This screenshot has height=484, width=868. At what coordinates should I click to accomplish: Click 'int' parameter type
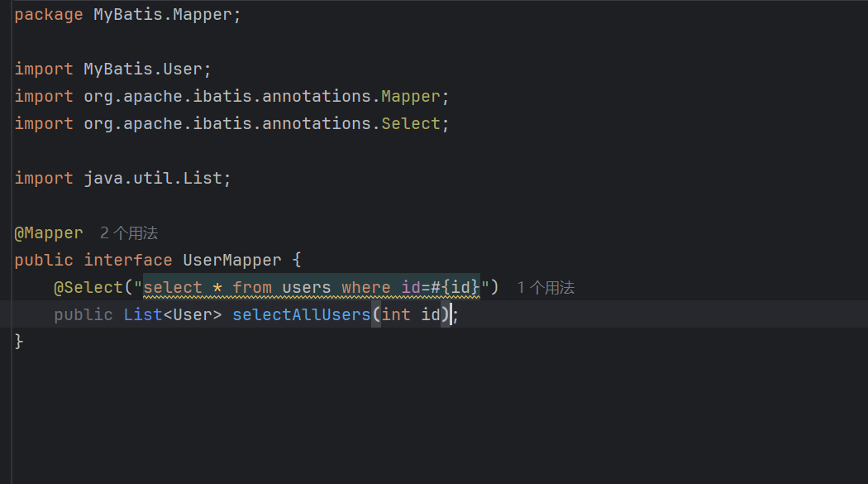tap(396, 314)
